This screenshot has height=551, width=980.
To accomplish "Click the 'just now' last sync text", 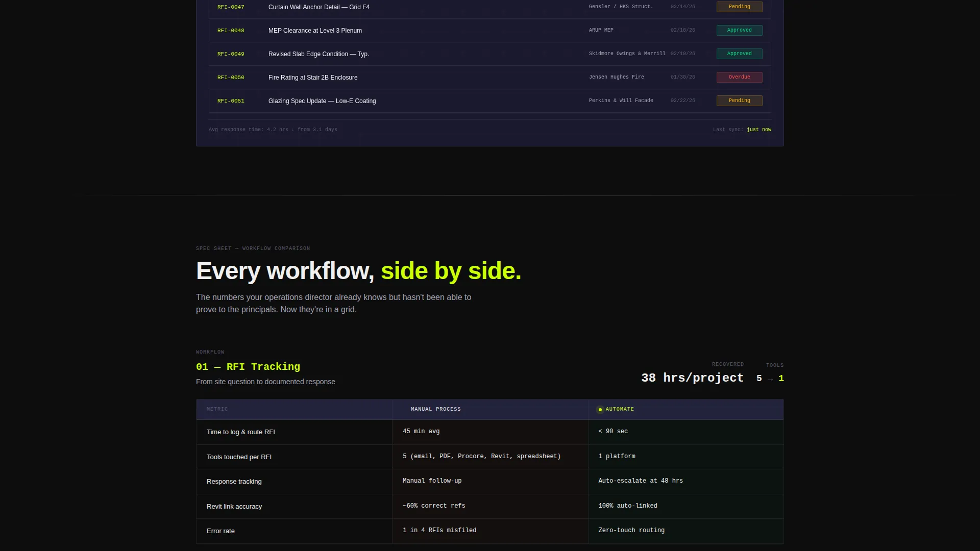I will [759, 130].
